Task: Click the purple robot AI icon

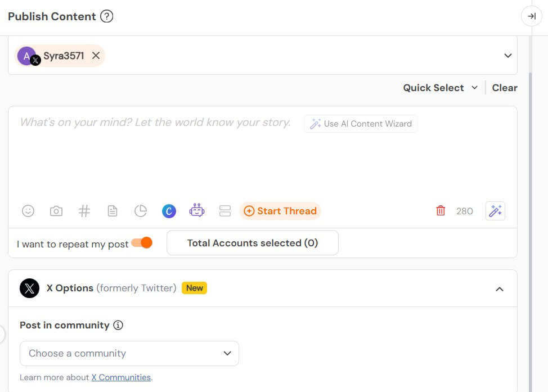Action: (197, 211)
